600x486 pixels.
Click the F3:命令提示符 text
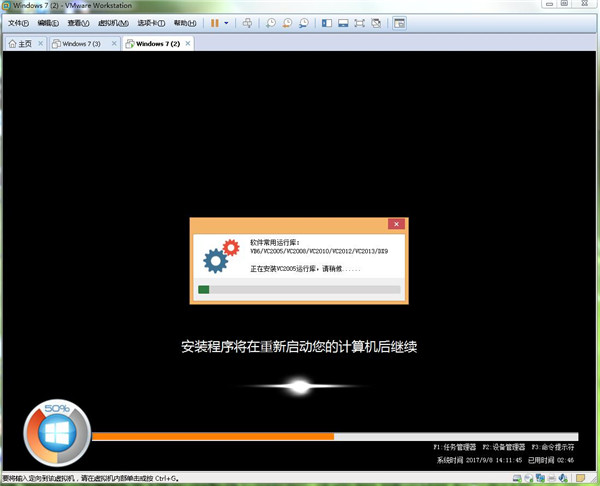[x=553, y=447]
